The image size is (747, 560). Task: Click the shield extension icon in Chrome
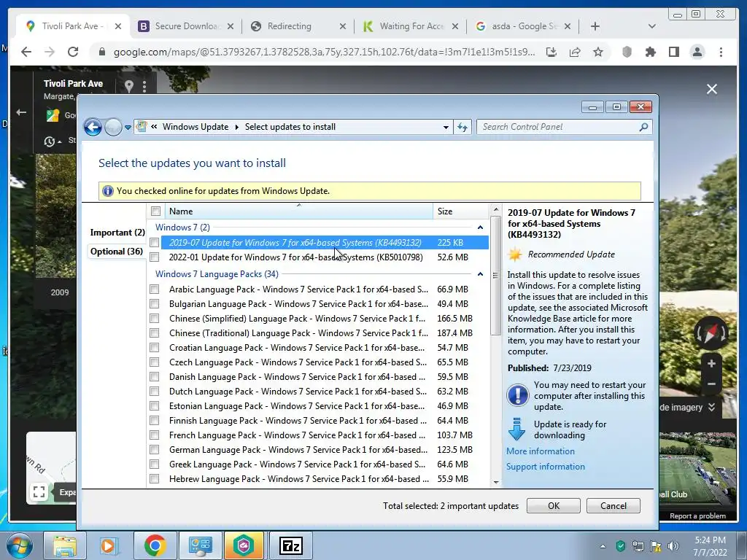pyautogui.click(x=627, y=52)
